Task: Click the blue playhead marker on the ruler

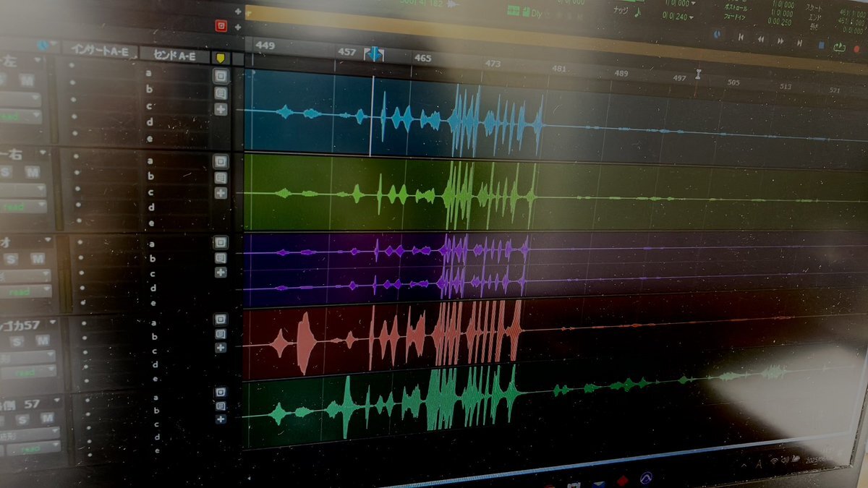Action: tap(375, 53)
